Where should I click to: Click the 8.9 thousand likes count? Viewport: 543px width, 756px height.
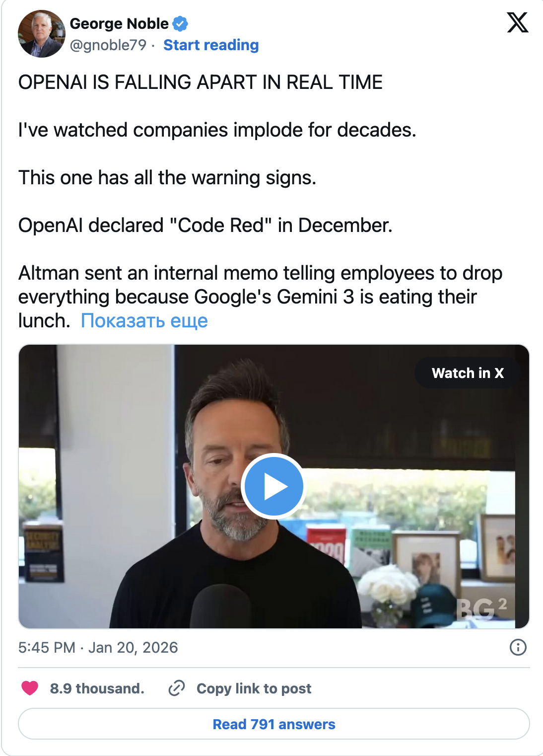(96, 688)
